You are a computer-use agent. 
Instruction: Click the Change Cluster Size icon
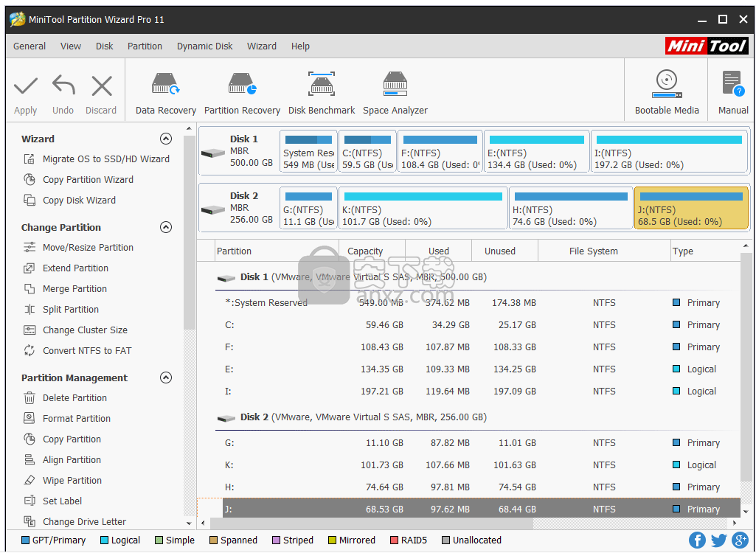30,330
